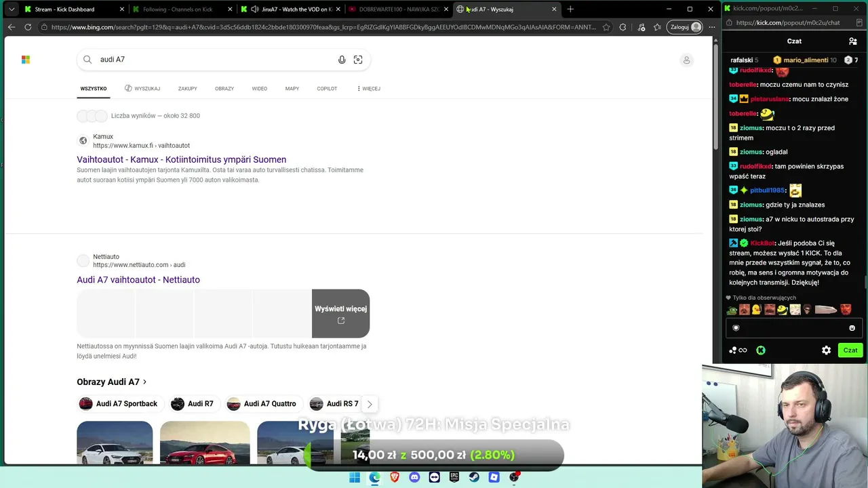
Task: Open the favorites list icon
Action: [657, 27]
